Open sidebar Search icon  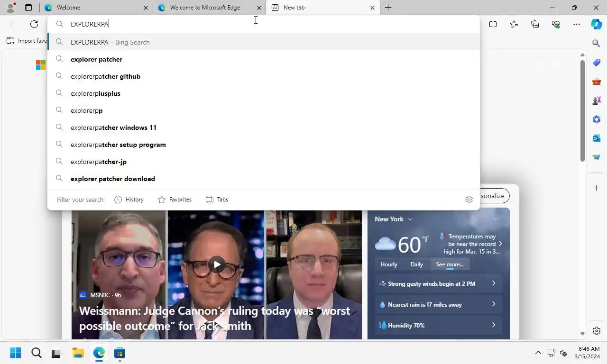pos(597,44)
